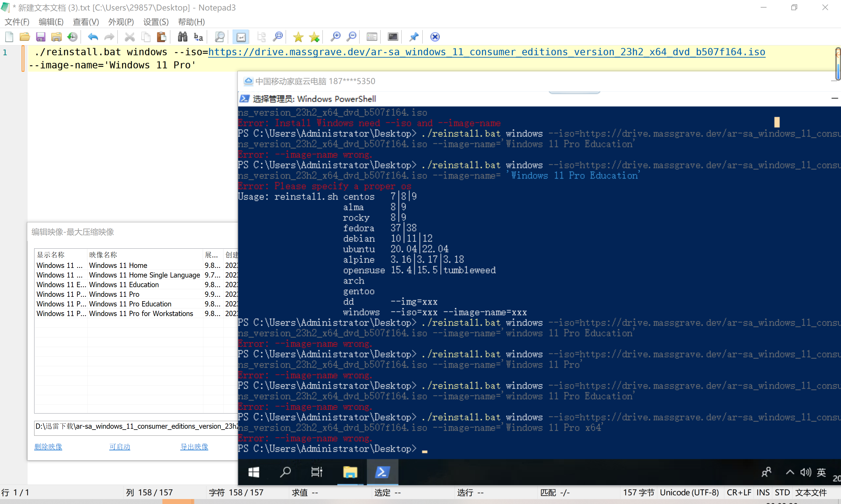Sort by the 映像名称 column header
The height and width of the screenshot is (504, 841).
pyautogui.click(x=145, y=255)
